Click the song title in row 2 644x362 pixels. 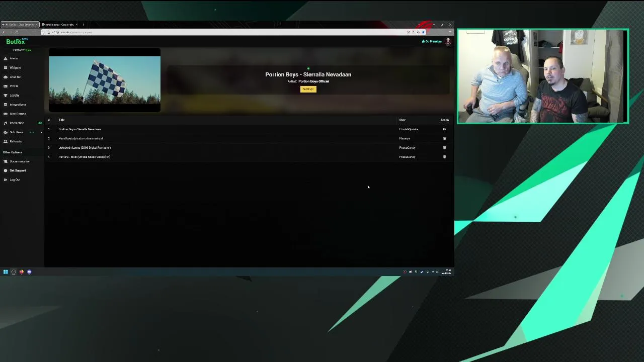point(80,138)
